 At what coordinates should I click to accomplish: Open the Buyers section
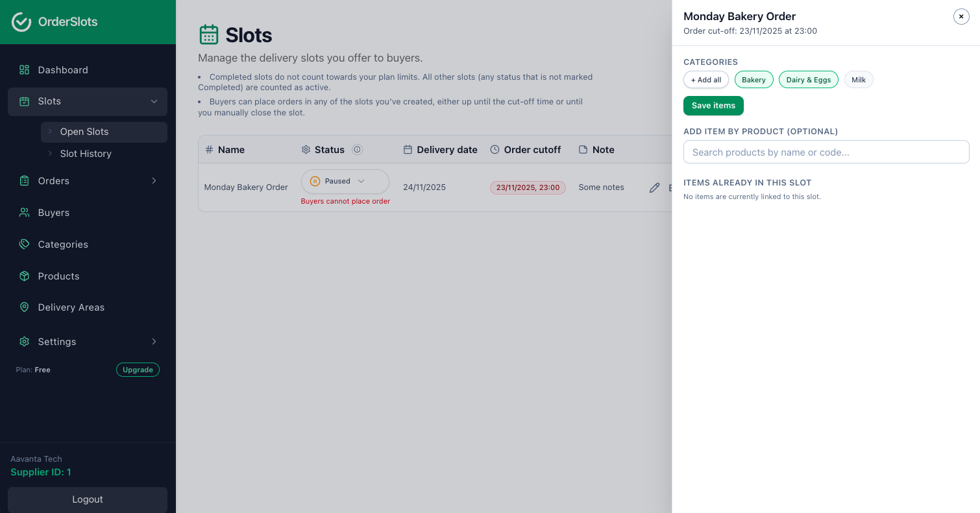coord(54,212)
